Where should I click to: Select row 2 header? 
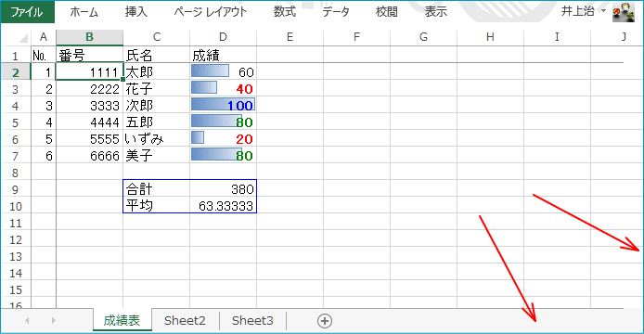[16, 72]
